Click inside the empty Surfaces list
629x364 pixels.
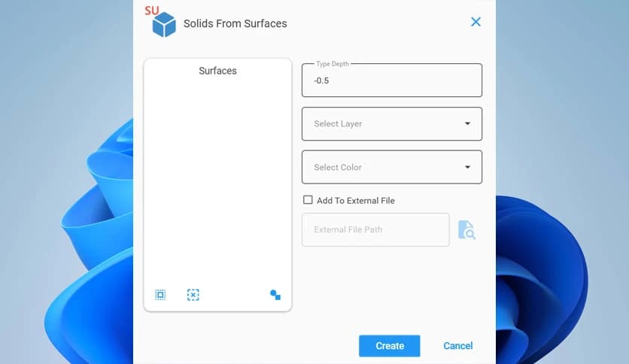pyautogui.click(x=217, y=180)
